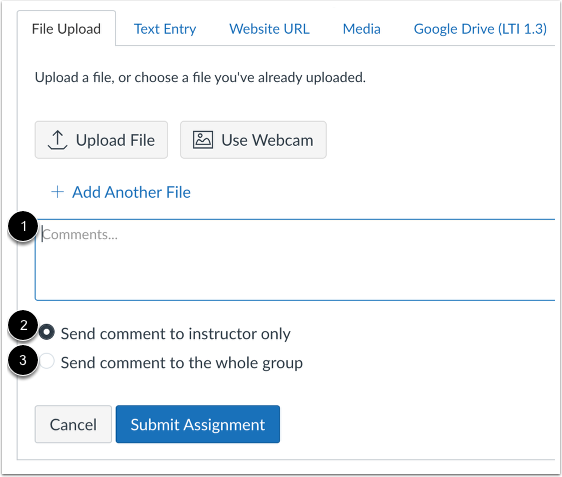The height and width of the screenshot is (477, 562).
Task: Click the Upload File button
Action: pos(101,140)
